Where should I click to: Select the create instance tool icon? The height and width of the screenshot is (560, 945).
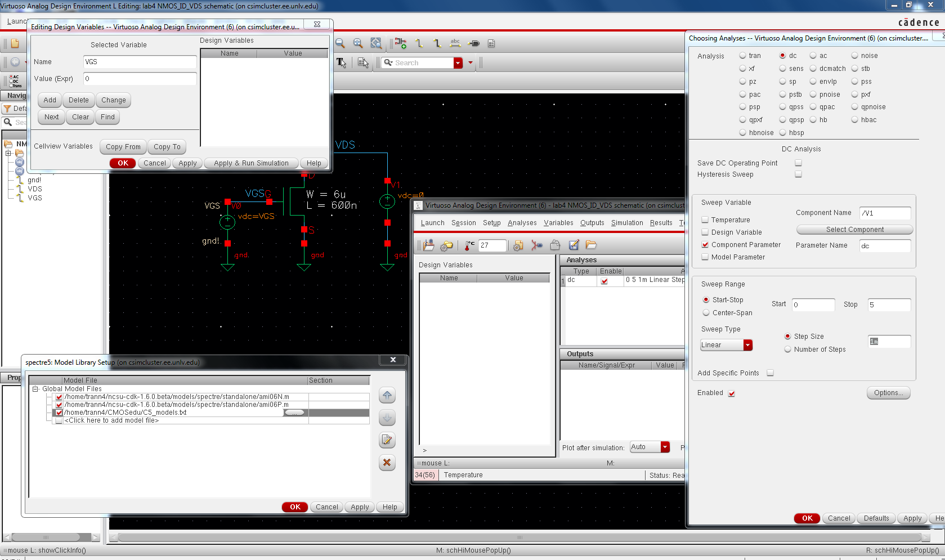coord(401,43)
